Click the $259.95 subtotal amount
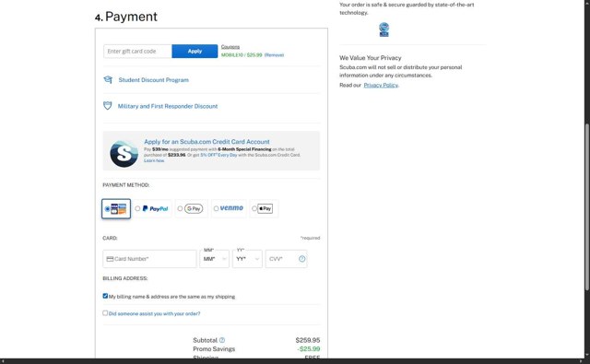The height and width of the screenshot is (364, 590). pyautogui.click(x=308, y=340)
